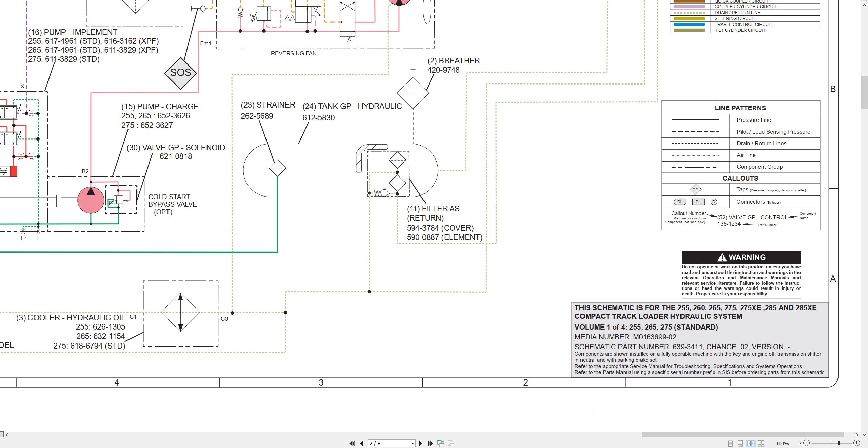Click the '(23) STRAINER' label
Image resolution: width=868 pixels, height=448 pixels.
coord(268,105)
